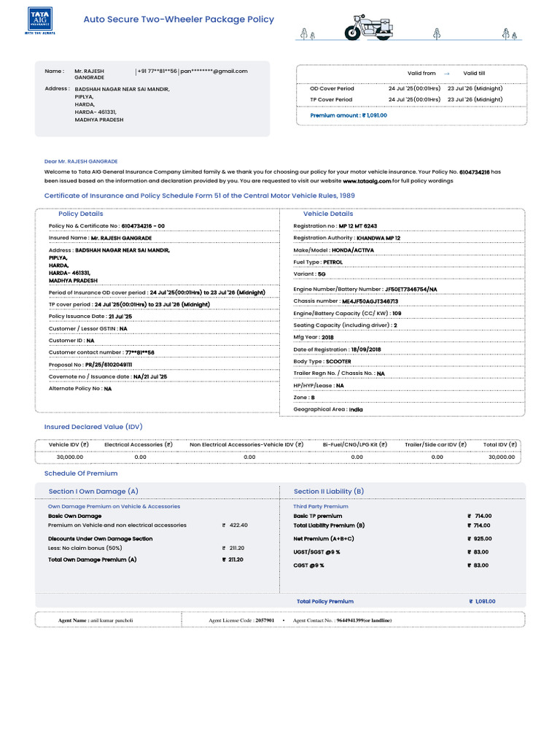Click the Customer ID row
This screenshot has height=747, width=560.
(71, 341)
